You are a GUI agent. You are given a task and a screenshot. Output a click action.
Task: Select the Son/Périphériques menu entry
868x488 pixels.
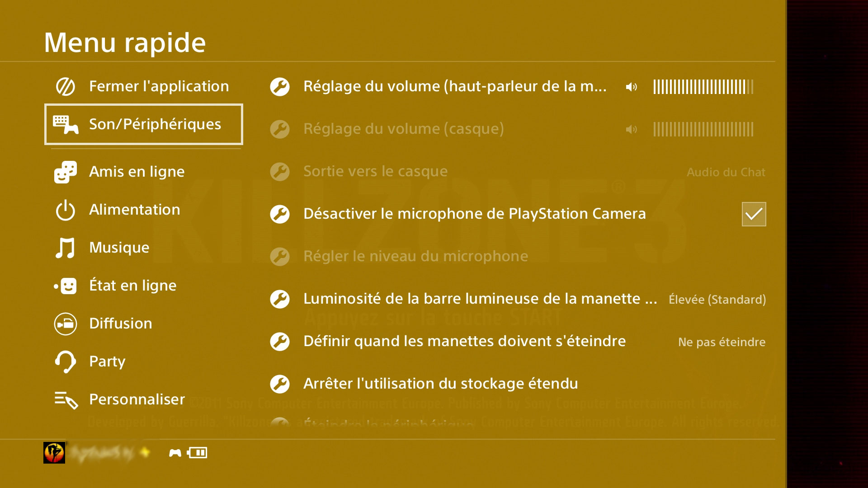155,124
